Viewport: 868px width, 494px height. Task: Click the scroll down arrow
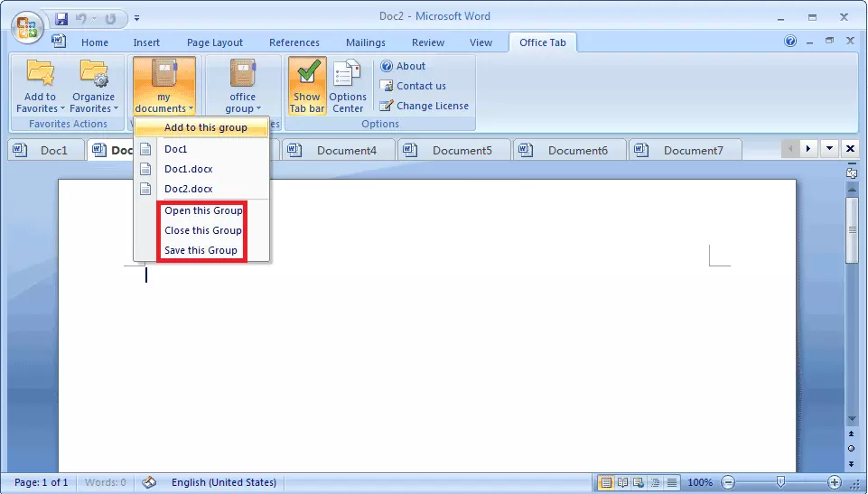pyautogui.click(x=852, y=419)
